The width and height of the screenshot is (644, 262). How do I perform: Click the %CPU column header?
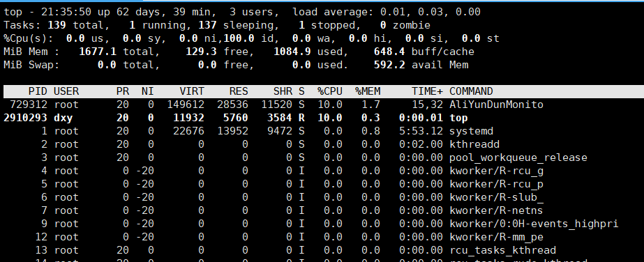tap(330, 91)
